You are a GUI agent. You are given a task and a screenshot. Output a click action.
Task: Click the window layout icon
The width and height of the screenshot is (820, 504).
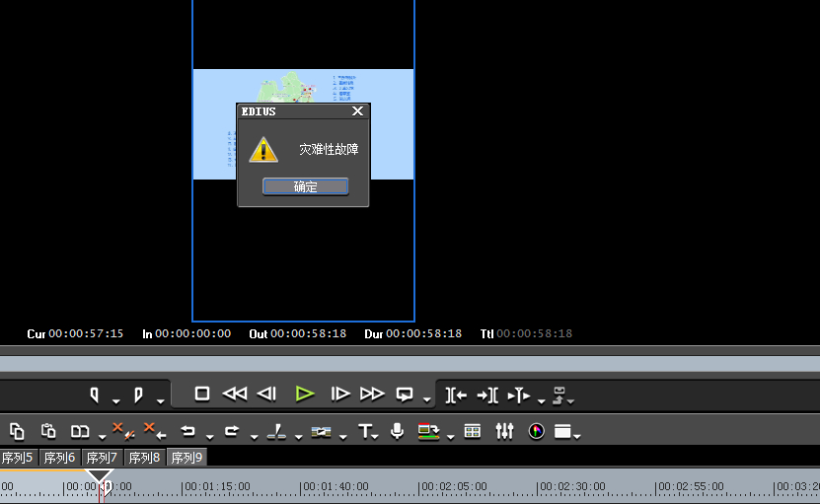click(x=562, y=431)
